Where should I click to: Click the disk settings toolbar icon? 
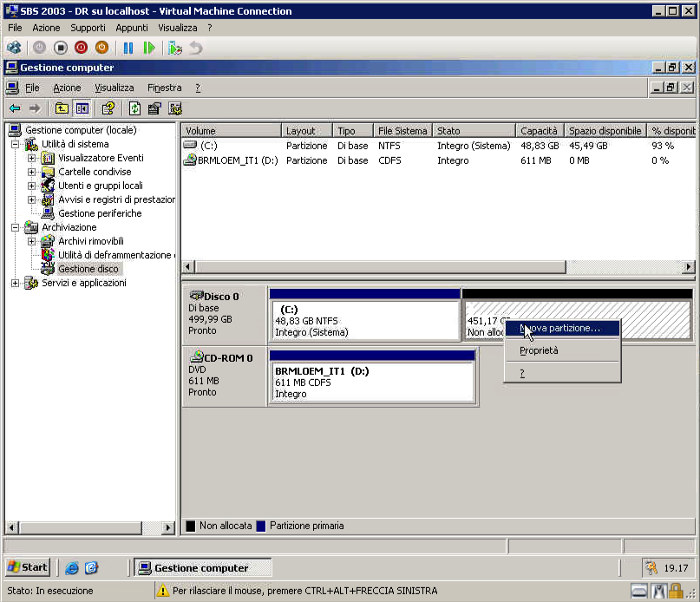click(175, 108)
